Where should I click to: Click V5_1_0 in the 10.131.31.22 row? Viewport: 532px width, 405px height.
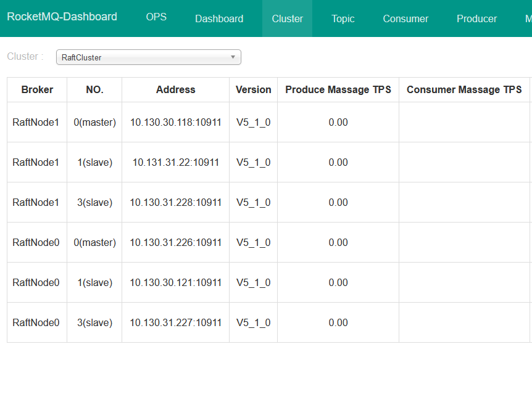coord(254,162)
